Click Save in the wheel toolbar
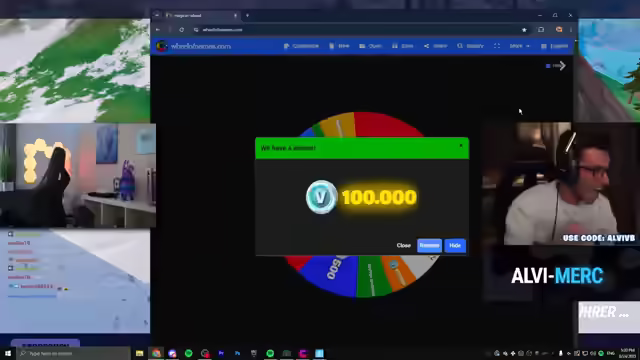Viewport: 640px width, 360px height. (x=402, y=46)
